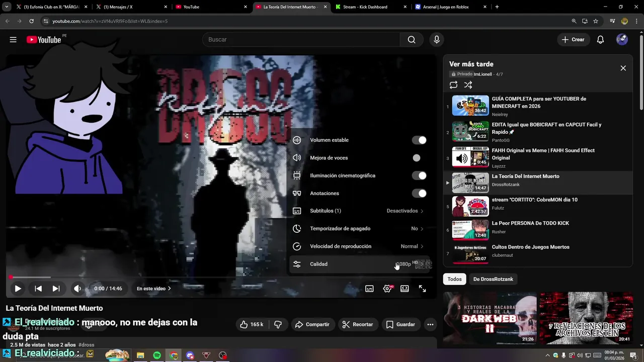644x362 pixels.
Task: Click the browser address bar URL
Action: coord(110,21)
